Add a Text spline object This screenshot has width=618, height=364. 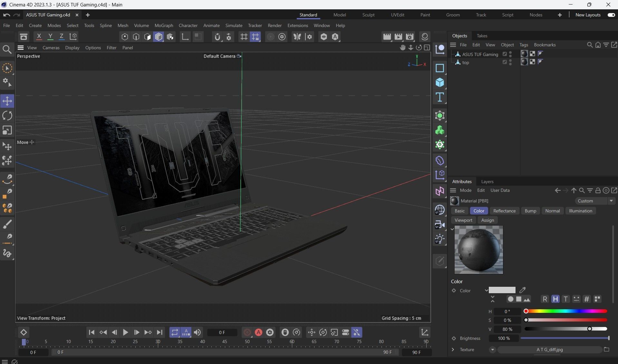[440, 97]
